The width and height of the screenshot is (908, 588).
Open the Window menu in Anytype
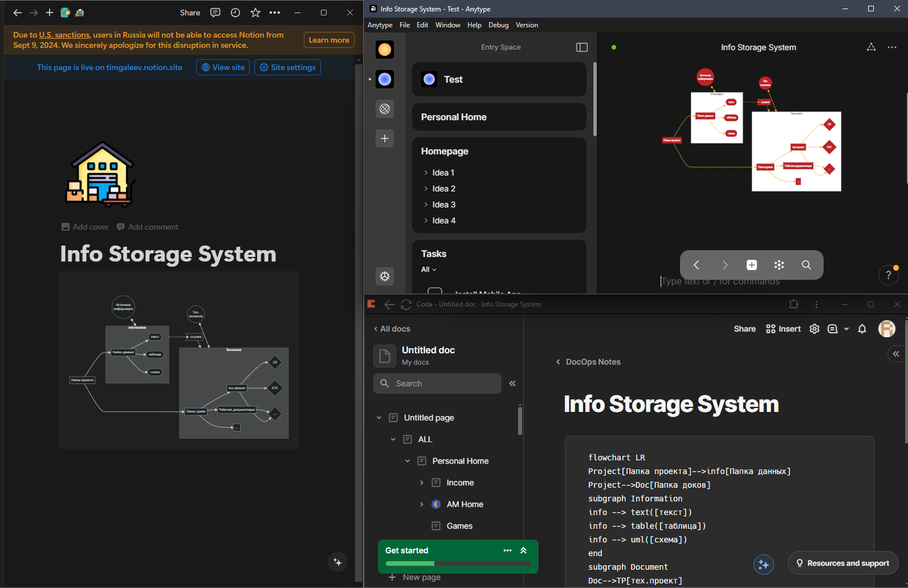[447, 25]
